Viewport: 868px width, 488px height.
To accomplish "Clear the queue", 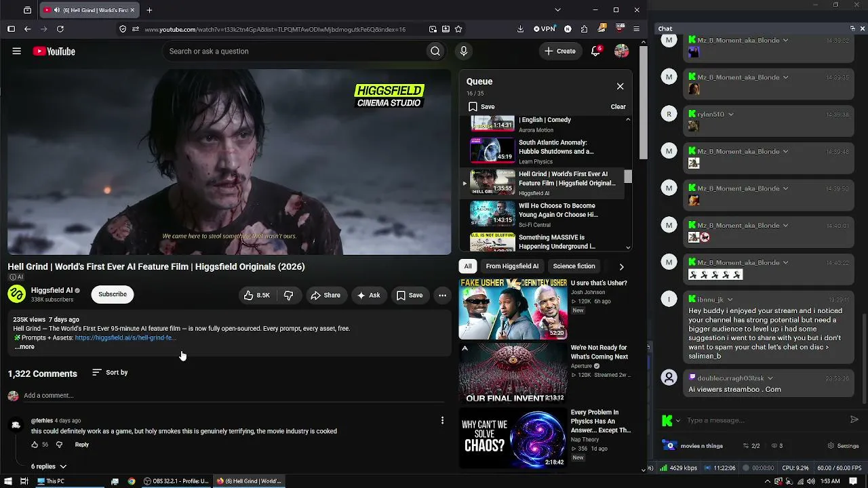I will tap(618, 106).
